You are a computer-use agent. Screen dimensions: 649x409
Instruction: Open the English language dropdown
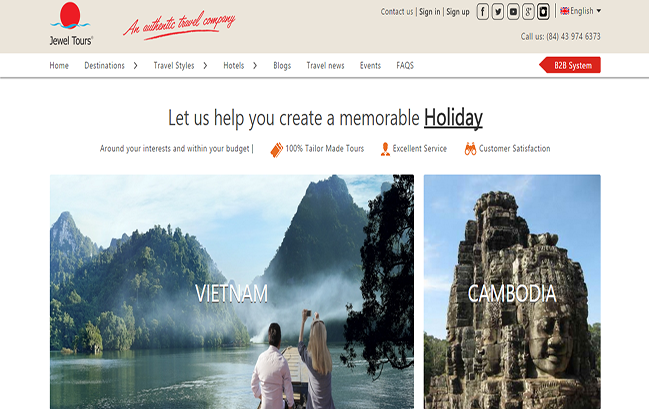click(x=580, y=11)
